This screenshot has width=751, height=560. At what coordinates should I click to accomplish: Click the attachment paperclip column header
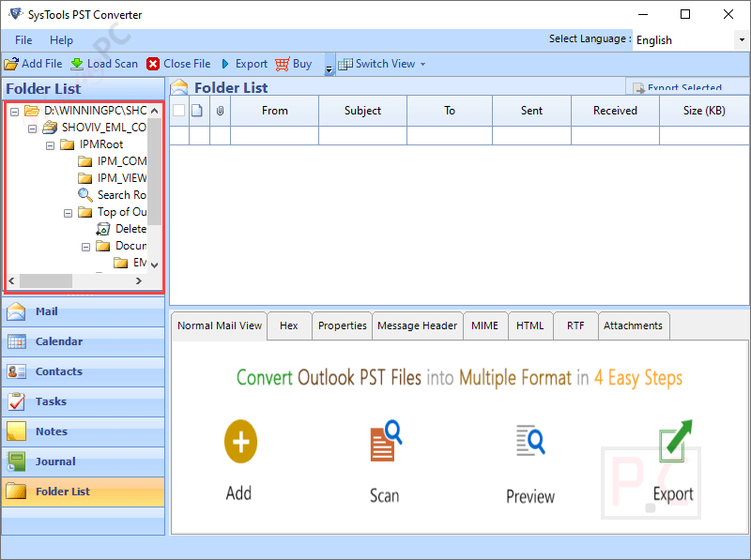coord(220,111)
